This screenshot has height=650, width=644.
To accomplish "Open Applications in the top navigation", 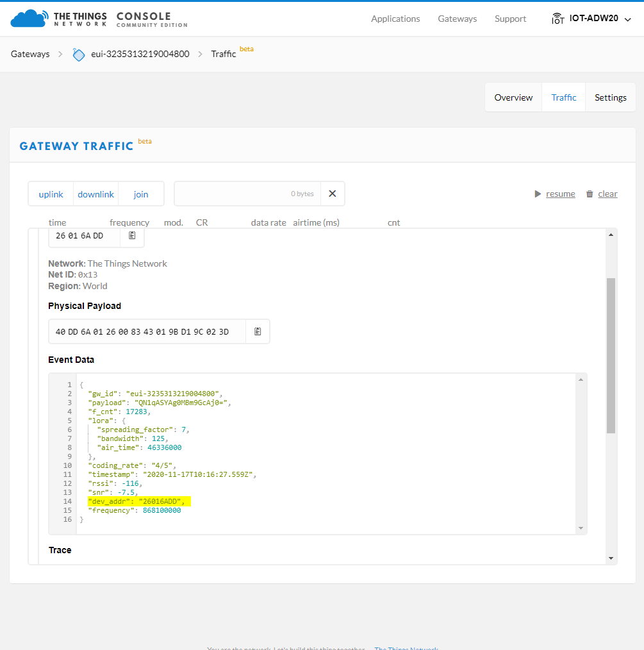I will pos(395,19).
